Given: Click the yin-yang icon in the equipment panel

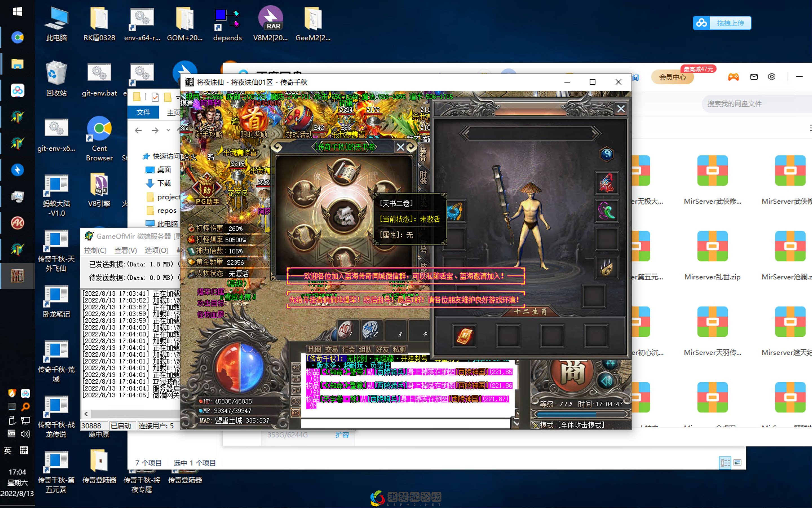Looking at the screenshot, I should (607, 154).
